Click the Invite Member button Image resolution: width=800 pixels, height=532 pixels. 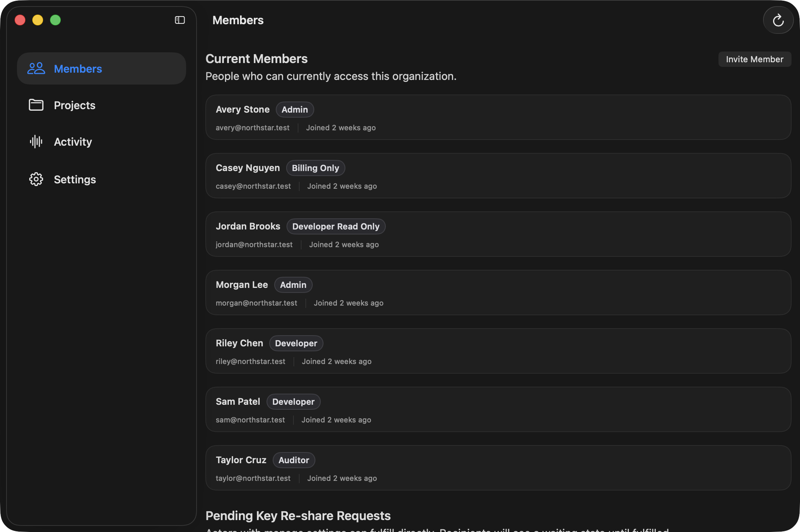coord(754,59)
